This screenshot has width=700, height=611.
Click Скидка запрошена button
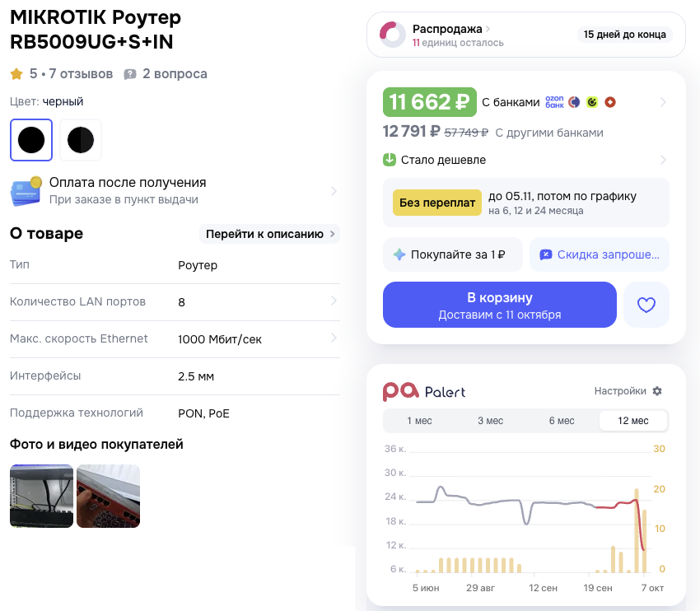click(x=599, y=254)
